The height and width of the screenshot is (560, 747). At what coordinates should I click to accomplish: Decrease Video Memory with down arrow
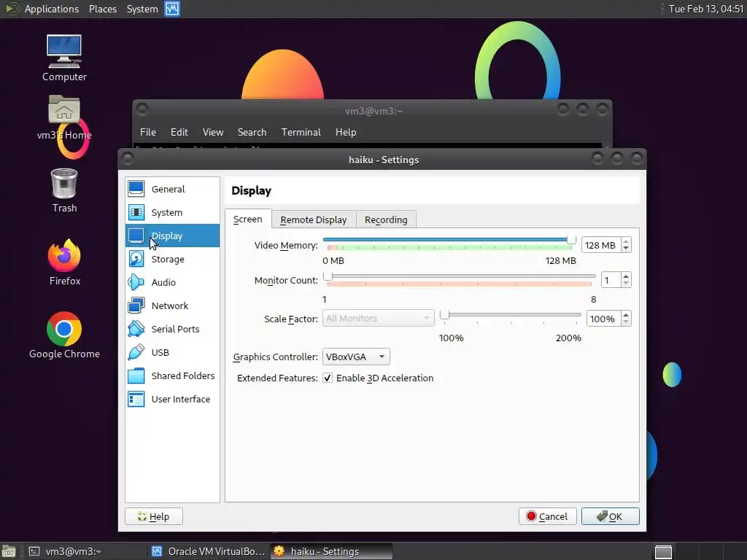626,249
